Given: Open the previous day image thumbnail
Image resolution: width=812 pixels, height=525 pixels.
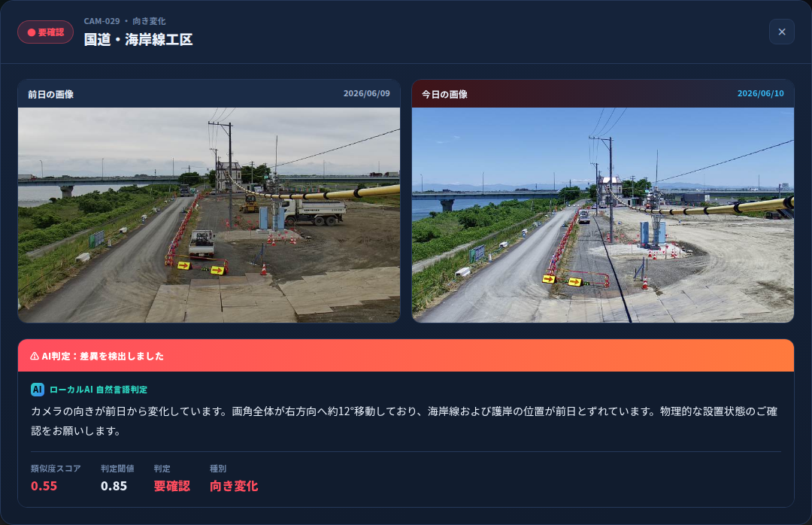Looking at the screenshot, I should click(209, 215).
